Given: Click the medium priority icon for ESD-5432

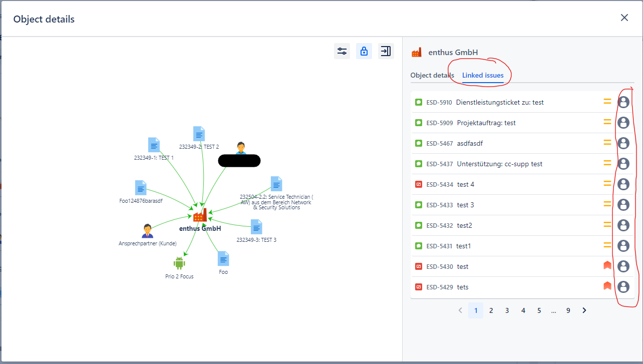Looking at the screenshot, I should 607,225.
